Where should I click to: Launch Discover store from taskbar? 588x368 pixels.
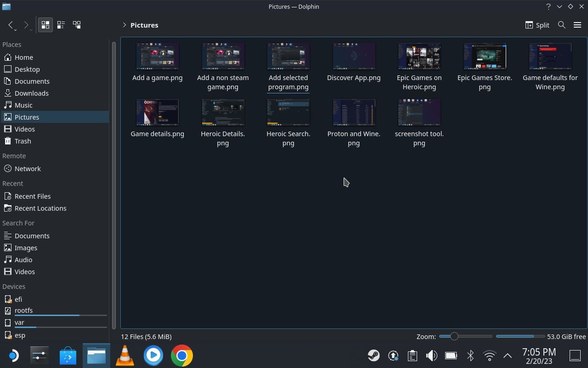tap(68, 356)
